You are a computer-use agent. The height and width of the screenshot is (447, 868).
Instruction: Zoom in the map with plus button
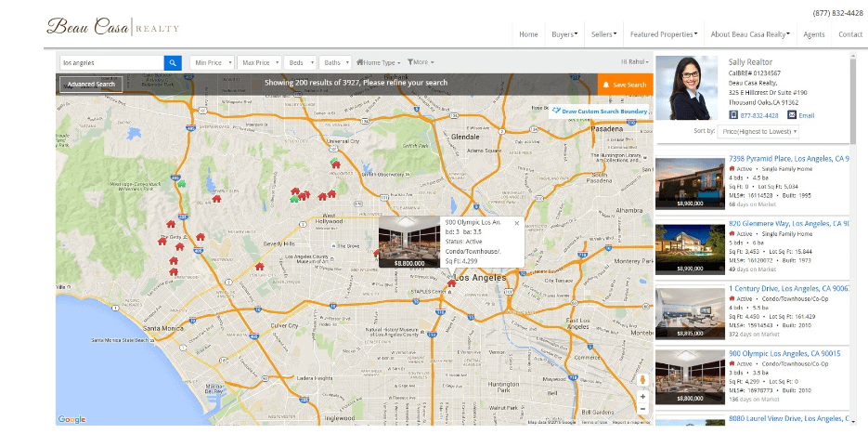[x=642, y=397]
